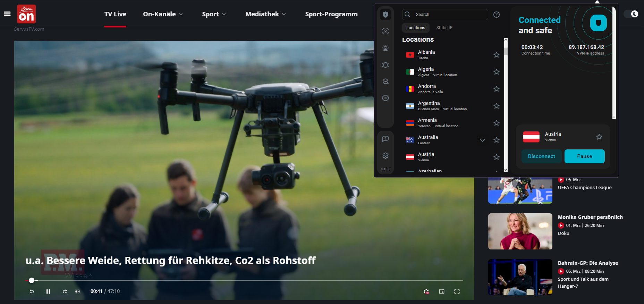
Task: Rewind the video 10 seconds
Action: tap(32, 291)
